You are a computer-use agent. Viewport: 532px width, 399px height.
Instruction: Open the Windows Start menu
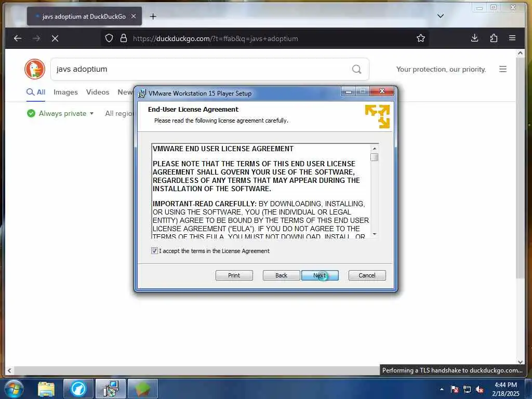(x=14, y=389)
